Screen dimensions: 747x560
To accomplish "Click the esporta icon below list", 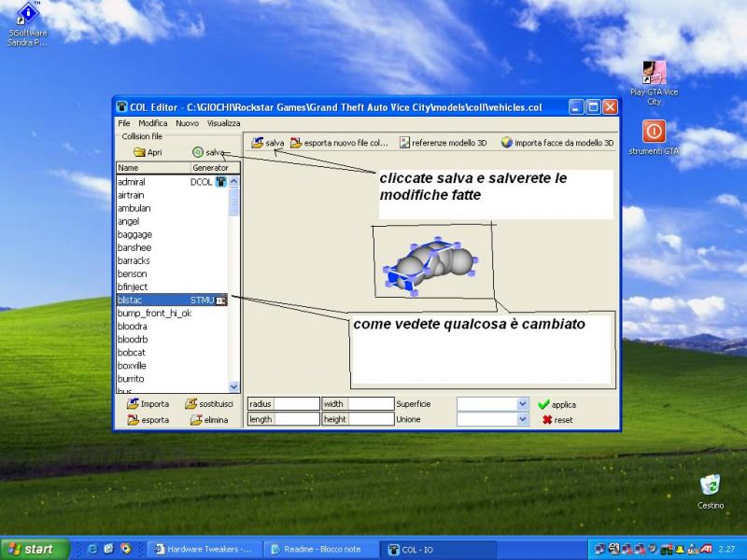I will pyautogui.click(x=134, y=420).
